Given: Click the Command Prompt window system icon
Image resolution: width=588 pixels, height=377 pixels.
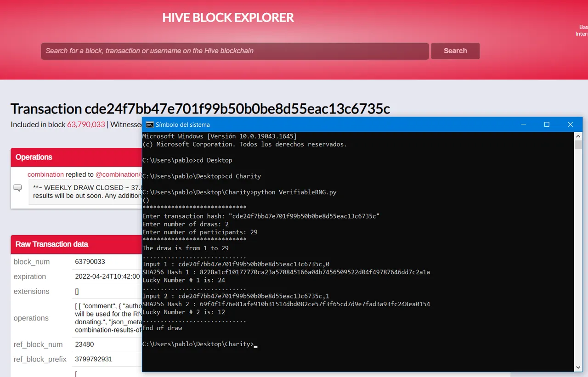Looking at the screenshot, I should click(x=150, y=124).
